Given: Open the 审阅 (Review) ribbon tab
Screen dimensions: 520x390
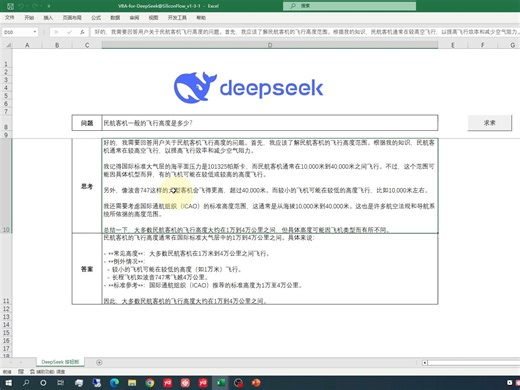Looking at the screenshot, I should coord(134,18).
